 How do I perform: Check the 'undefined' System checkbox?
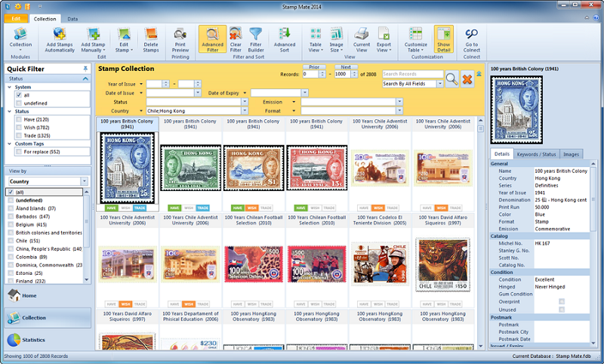pyautogui.click(x=18, y=103)
